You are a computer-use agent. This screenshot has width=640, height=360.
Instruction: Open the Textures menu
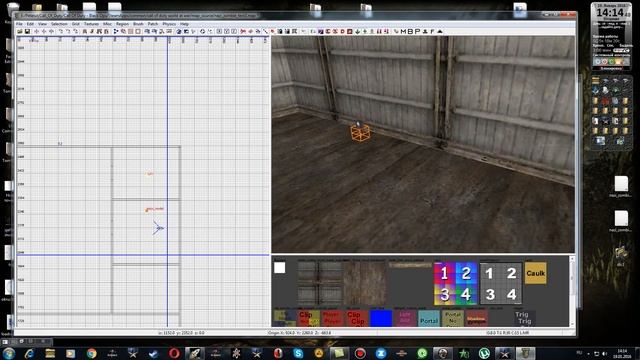91,24
